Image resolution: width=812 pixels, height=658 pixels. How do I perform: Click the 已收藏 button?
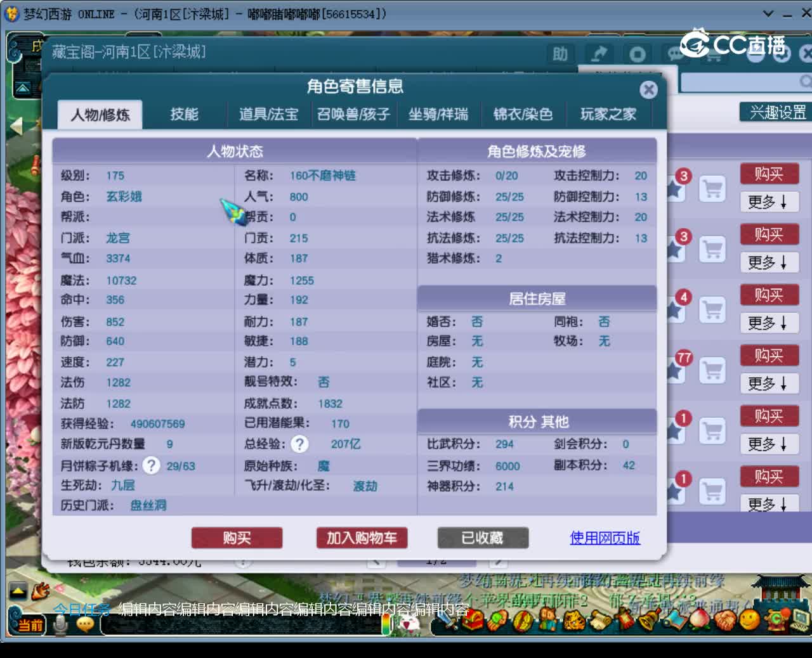pyautogui.click(x=483, y=538)
